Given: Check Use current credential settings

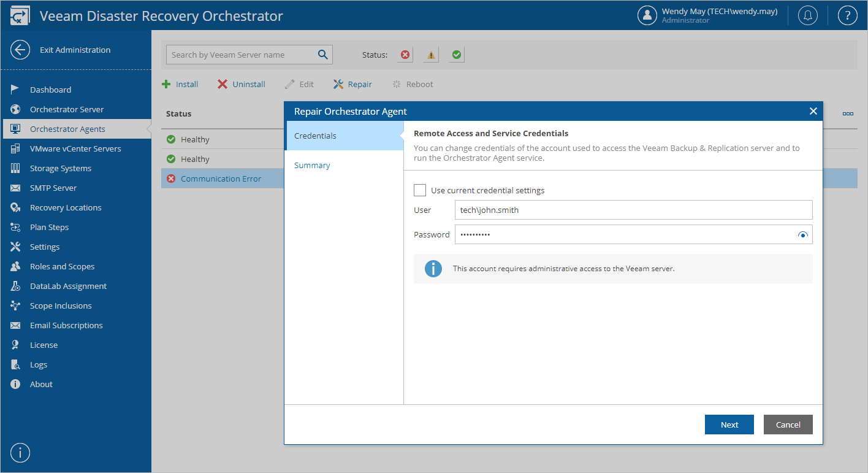Looking at the screenshot, I should (420, 190).
